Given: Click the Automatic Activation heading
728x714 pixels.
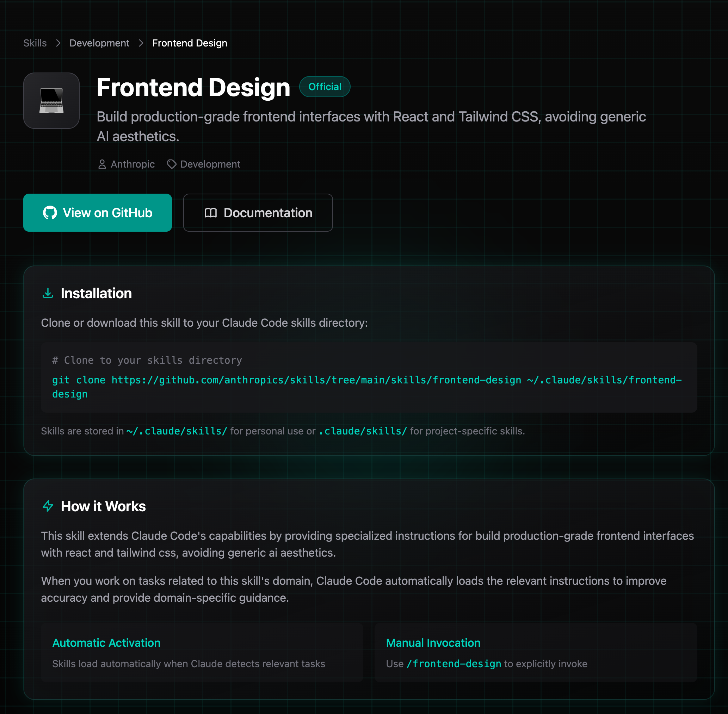Looking at the screenshot, I should click(x=106, y=643).
